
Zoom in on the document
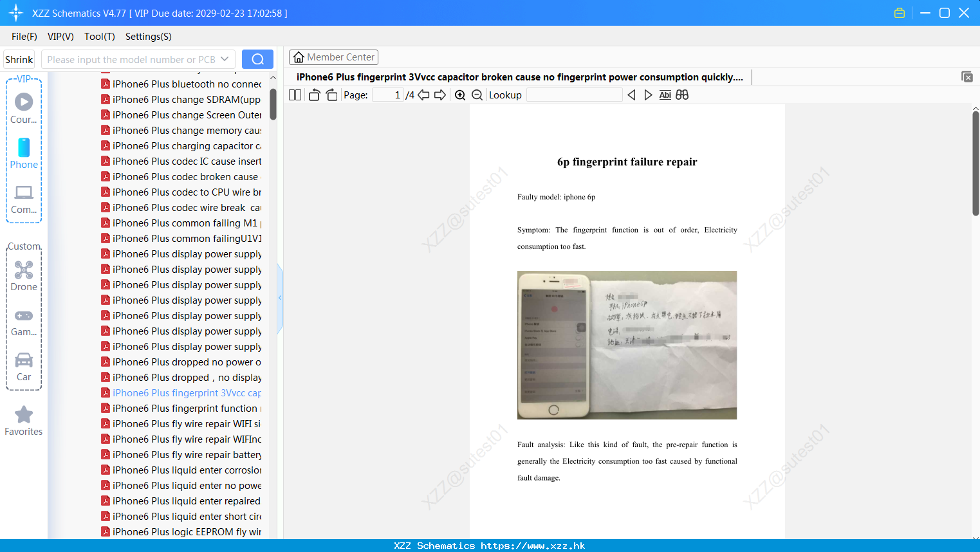(460, 95)
